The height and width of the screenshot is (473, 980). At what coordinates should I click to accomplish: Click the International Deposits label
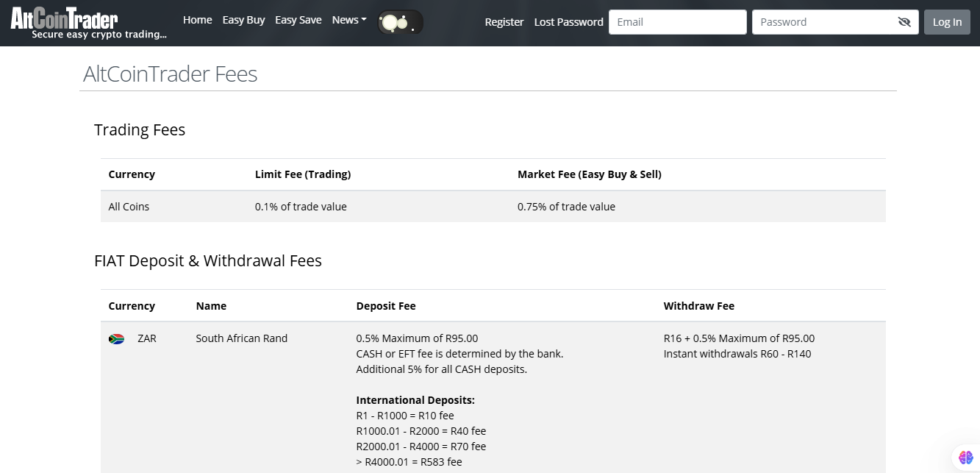(x=415, y=400)
